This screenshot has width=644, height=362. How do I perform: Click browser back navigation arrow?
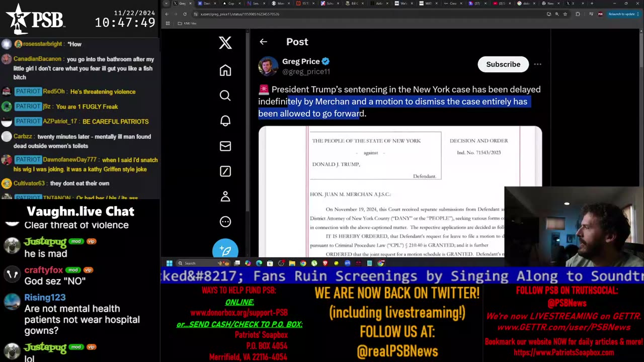[167, 14]
